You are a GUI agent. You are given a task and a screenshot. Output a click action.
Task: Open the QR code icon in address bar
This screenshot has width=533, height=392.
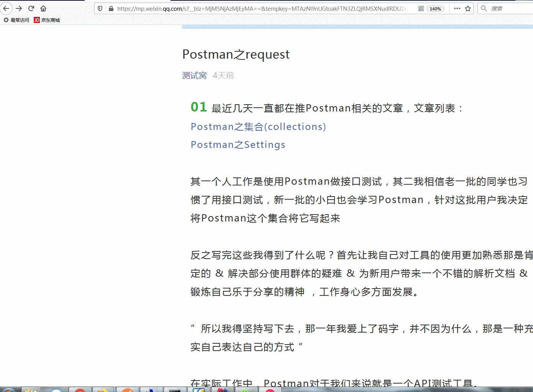click(421, 8)
